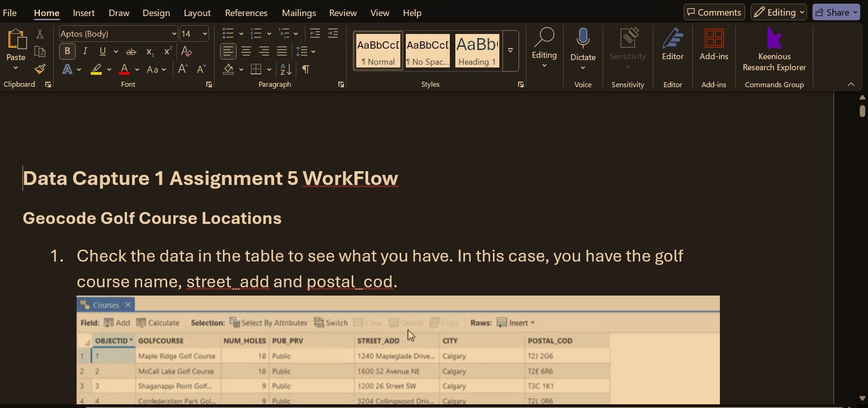The width and height of the screenshot is (868, 408).
Task: Clear all formatting with eraser icon
Action: [186, 51]
